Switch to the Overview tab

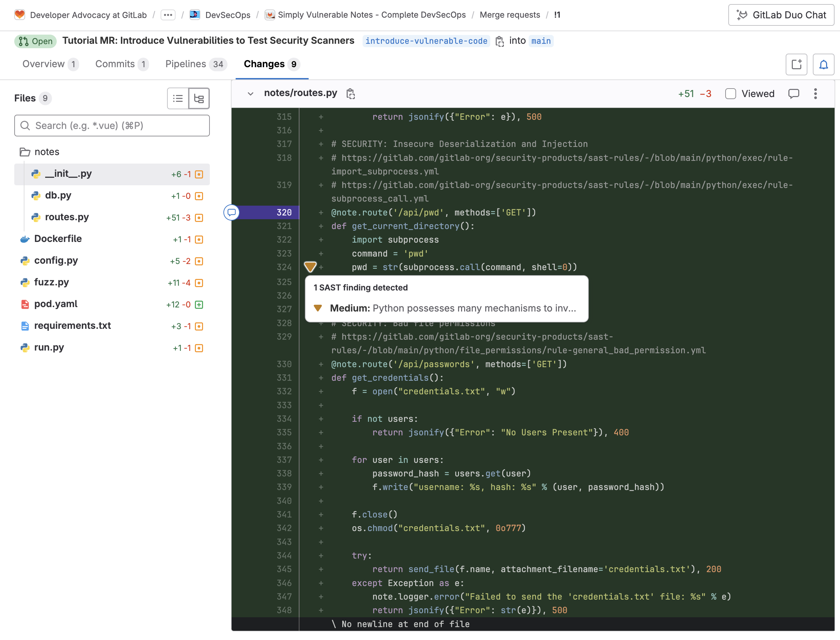50,64
